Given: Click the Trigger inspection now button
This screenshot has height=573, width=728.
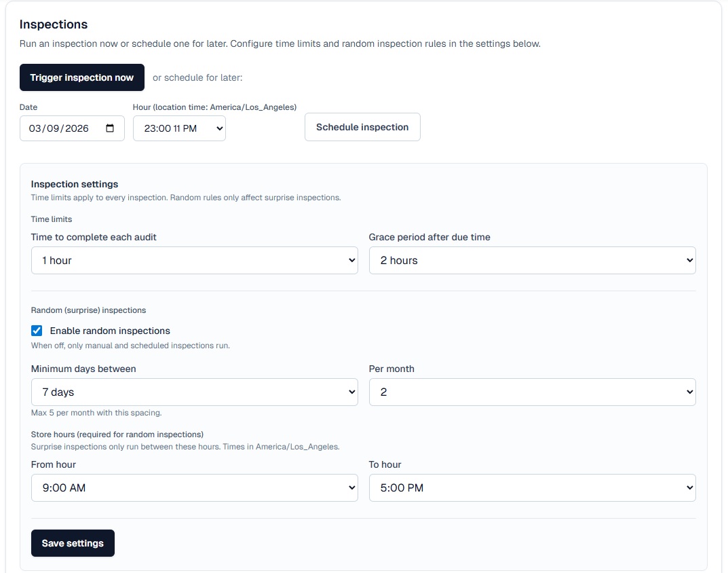Looking at the screenshot, I should [81, 77].
